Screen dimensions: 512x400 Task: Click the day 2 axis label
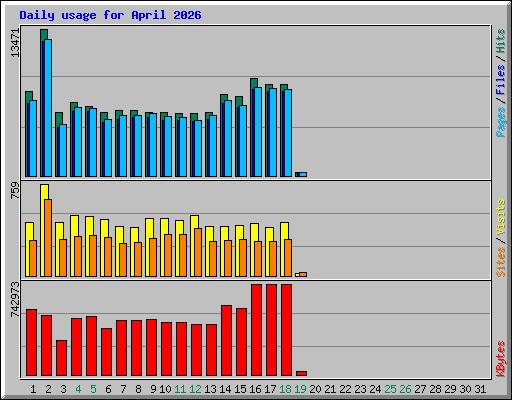[x=48, y=389]
